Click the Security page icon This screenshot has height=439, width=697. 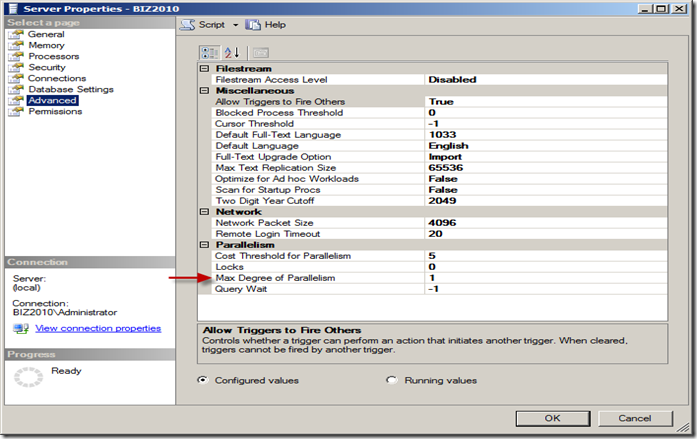(16, 67)
